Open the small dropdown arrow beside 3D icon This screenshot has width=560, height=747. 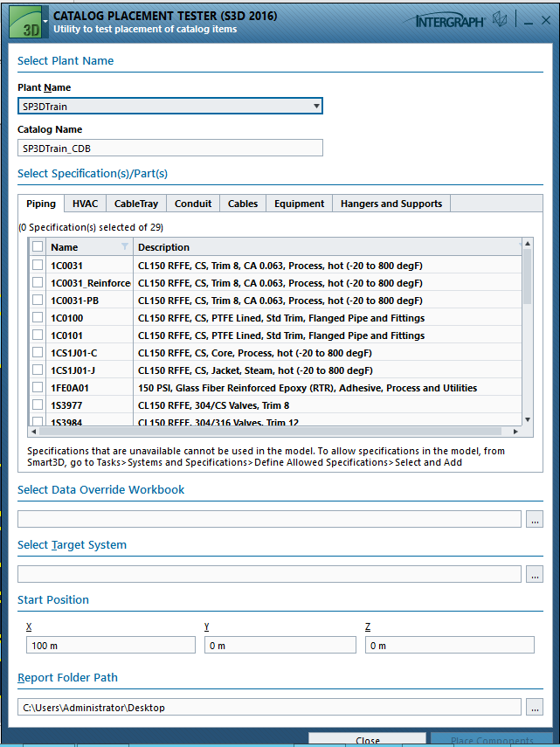click(45, 21)
